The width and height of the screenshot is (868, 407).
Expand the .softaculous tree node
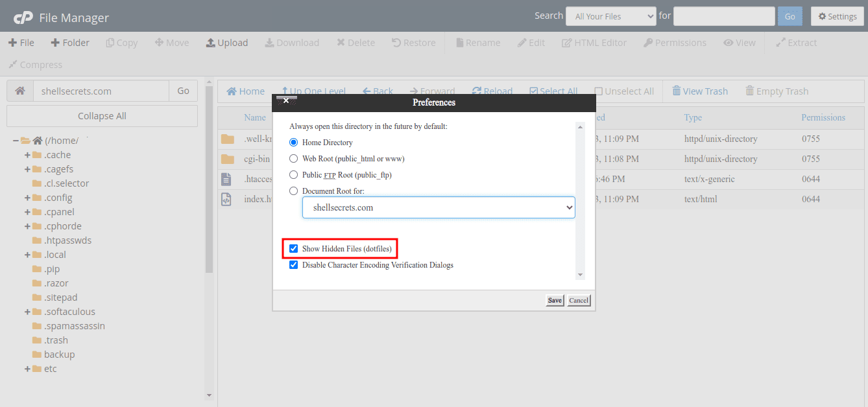point(28,312)
